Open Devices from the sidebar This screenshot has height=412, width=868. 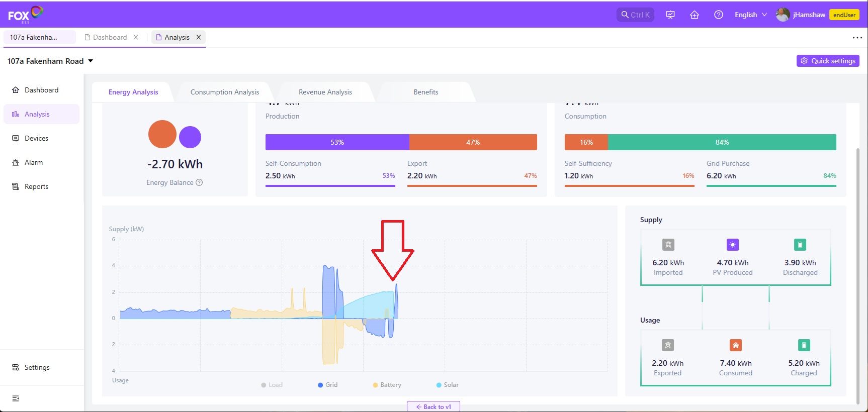pyautogui.click(x=36, y=138)
